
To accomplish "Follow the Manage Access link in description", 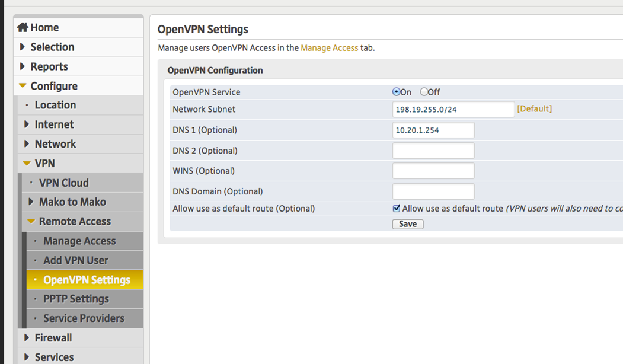I will (x=330, y=48).
